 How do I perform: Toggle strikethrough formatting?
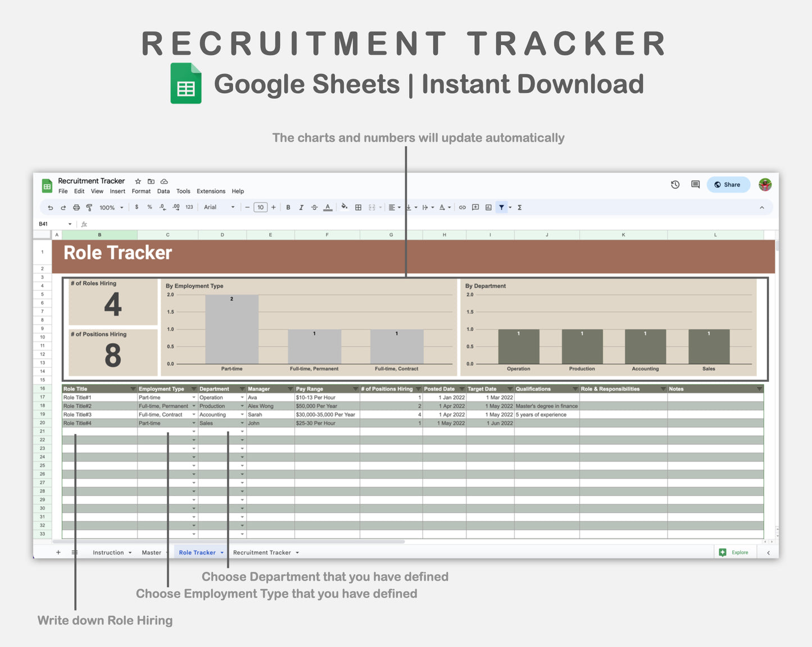(314, 207)
